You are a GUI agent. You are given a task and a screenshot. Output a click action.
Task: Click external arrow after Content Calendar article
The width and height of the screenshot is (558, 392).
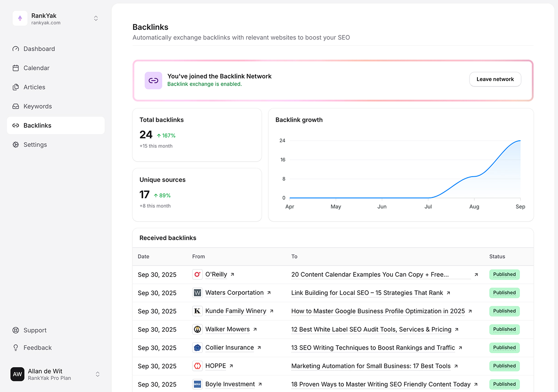pos(476,275)
